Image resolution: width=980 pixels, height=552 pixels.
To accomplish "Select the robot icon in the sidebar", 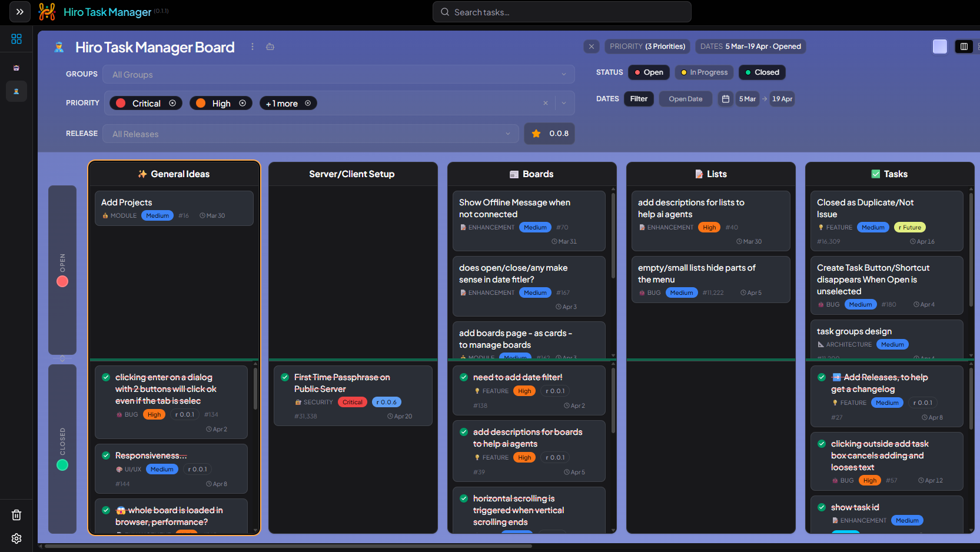I will click(x=16, y=68).
